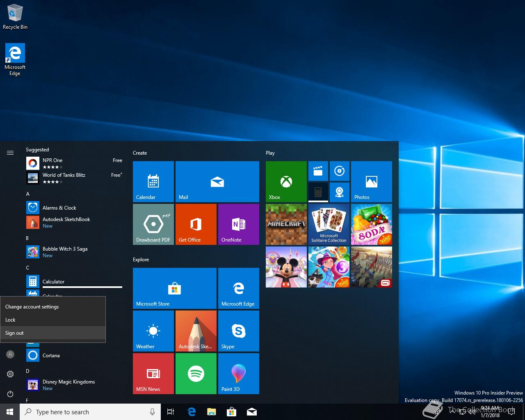Open the Mail tile
Viewport: 525px width, 420px height.
[x=217, y=182]
